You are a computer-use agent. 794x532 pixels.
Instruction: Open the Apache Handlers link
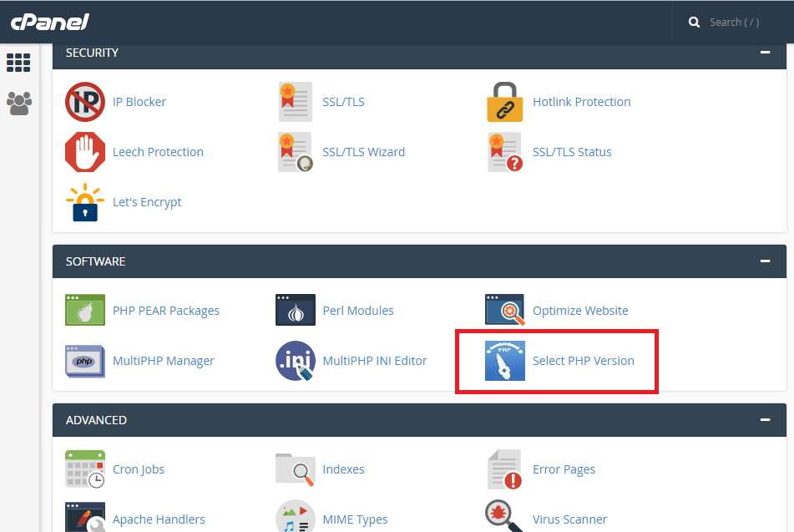point(159,519)
